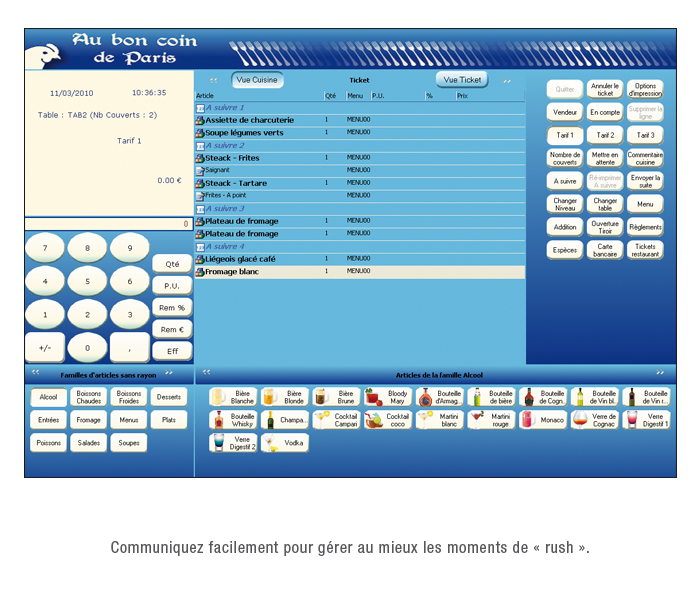Open the Desserts article family

pyautogui.click(x=169, y=397)
